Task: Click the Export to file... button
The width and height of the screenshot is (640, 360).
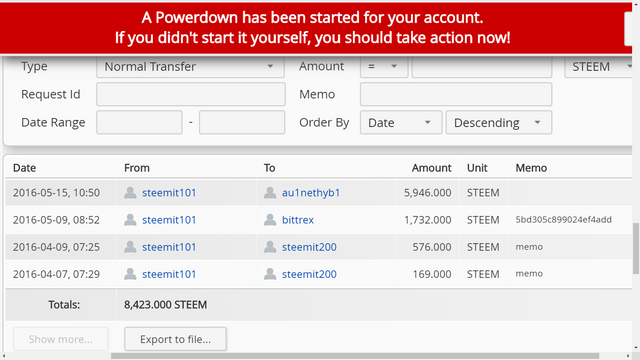Action: (176, 339)
